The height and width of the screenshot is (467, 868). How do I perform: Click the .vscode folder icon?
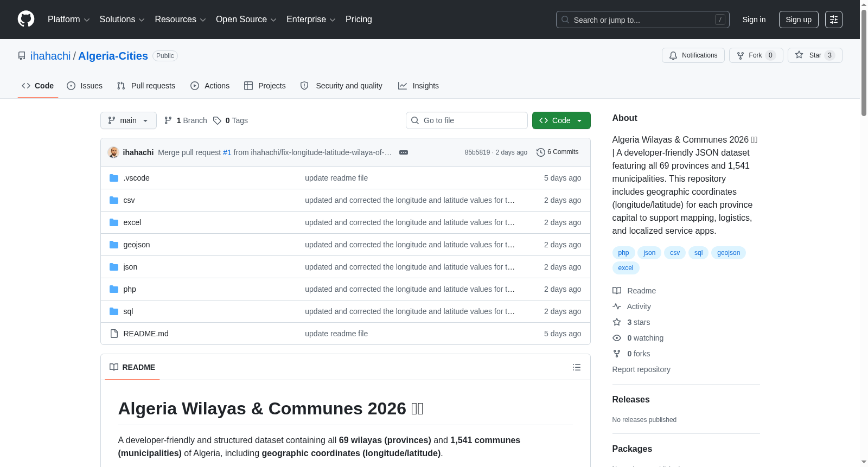114,178
